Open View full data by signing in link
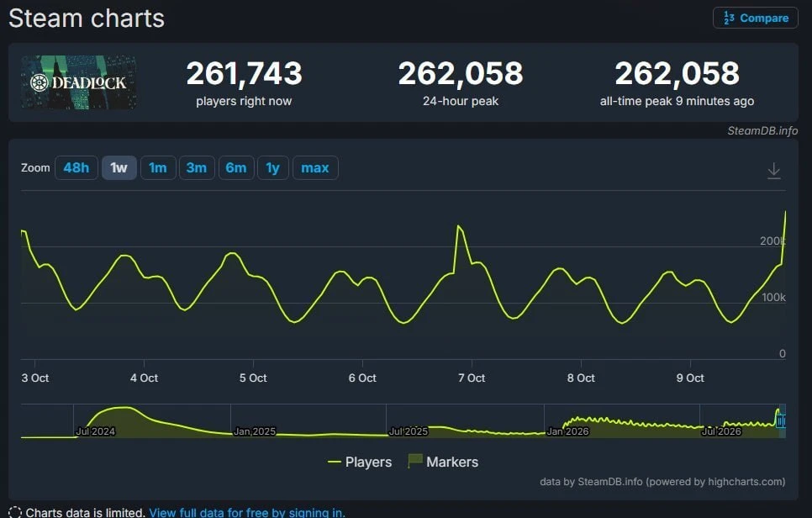Screen dimensions: 812x518 pyautogui.click(x=247, y=512)
